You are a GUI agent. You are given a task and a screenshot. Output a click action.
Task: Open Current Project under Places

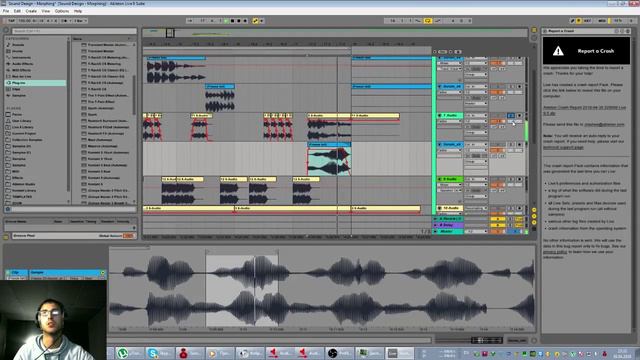pos(24,133)
